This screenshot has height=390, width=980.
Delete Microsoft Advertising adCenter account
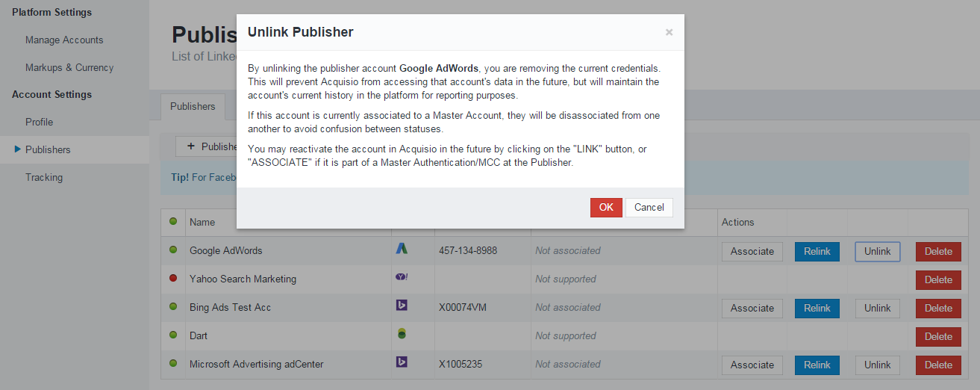click(x=938, y=365)
